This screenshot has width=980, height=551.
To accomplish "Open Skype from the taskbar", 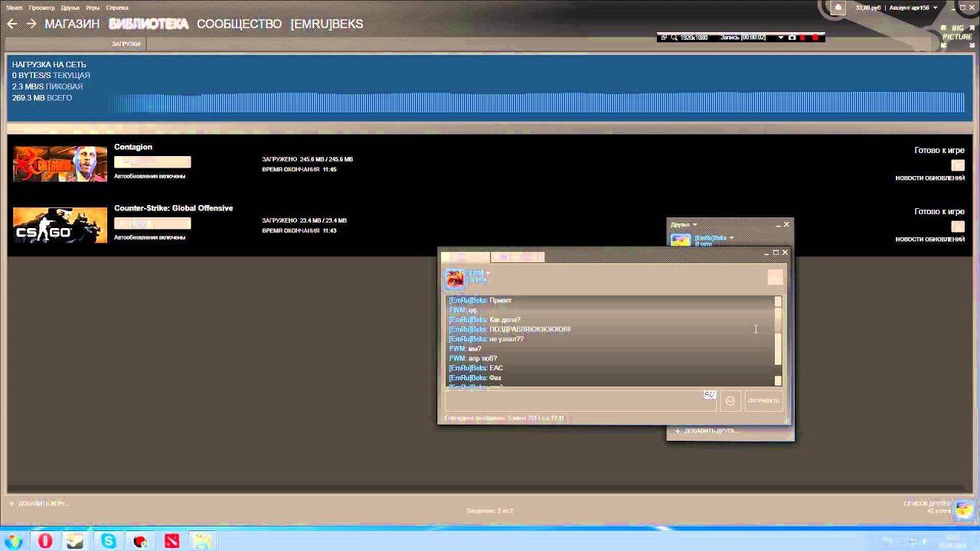I will pyautogui.click(x=109, y=541).
